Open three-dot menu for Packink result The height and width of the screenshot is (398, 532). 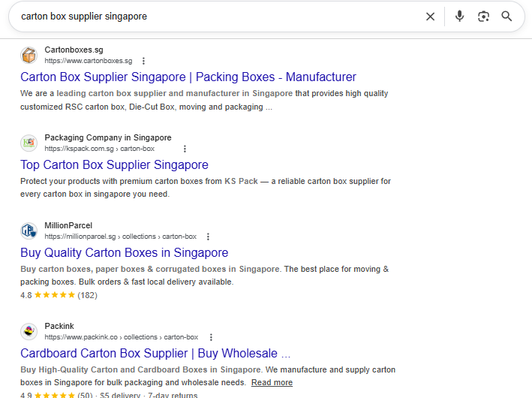click(211, 337)
